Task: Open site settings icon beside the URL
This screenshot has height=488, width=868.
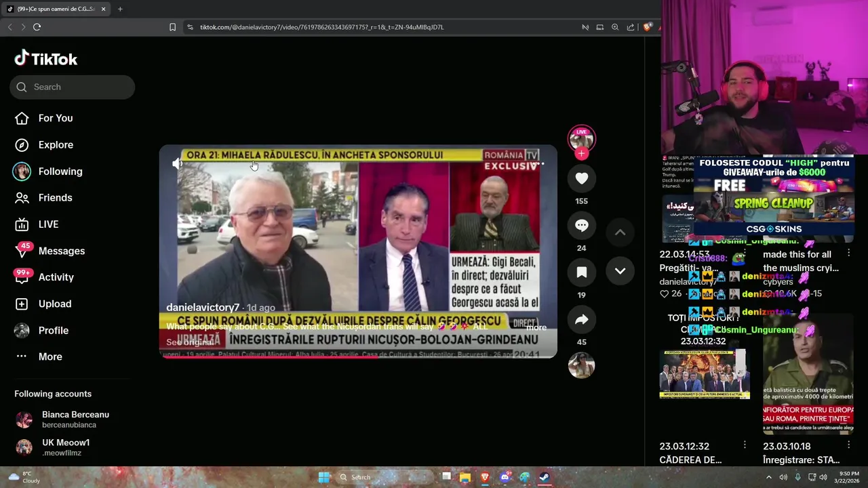Action: (x=190, y=27)
